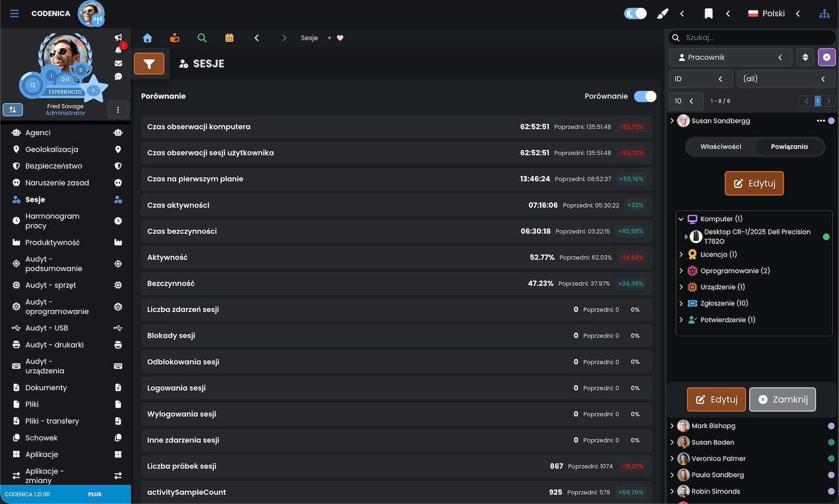The height and width of the screenshot is (504, 839).
Task: Open the Pracownik dropdown
Action: click(x=730, y=57)
